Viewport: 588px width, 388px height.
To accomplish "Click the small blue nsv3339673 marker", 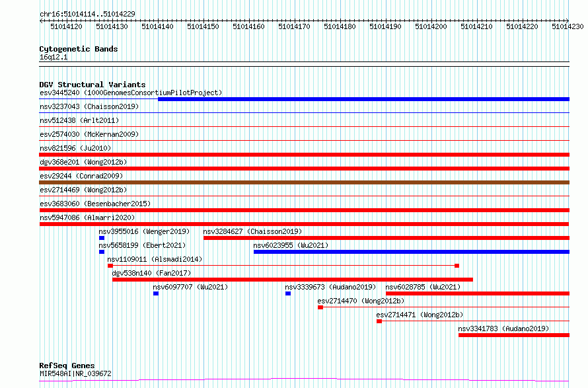I will [288, 293].
